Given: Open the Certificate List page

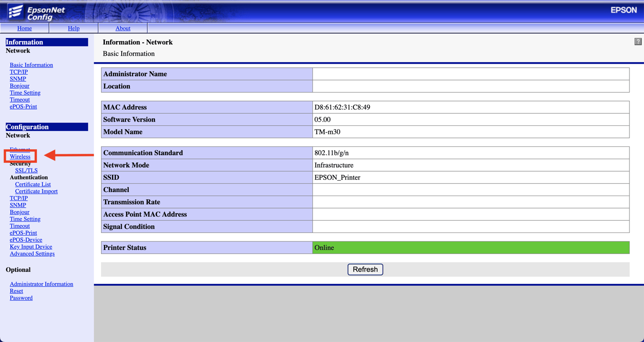Looking at the screenshot, I should pyautogui.click(x=33, y=184).
